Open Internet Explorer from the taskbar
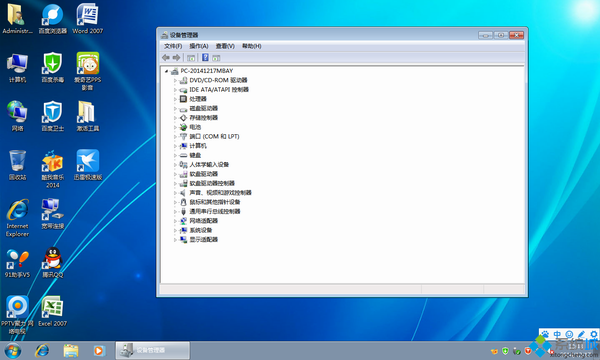 point(42,350)
